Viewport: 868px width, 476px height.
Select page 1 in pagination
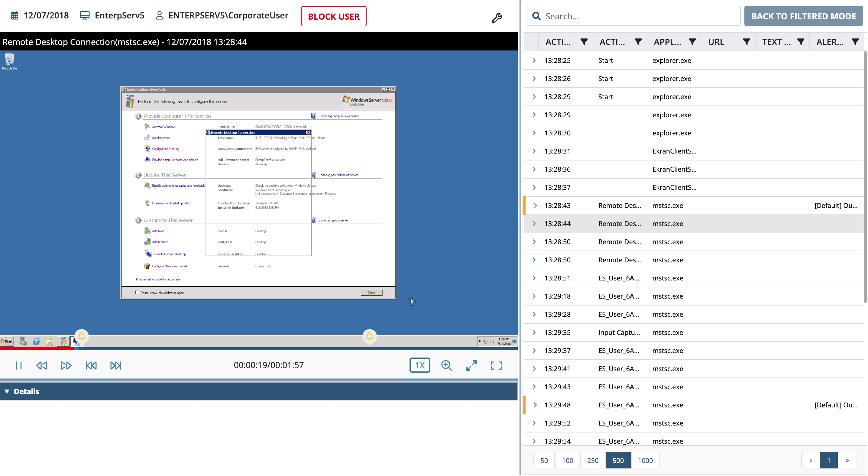pyautogui.click(x=829, y=461)
